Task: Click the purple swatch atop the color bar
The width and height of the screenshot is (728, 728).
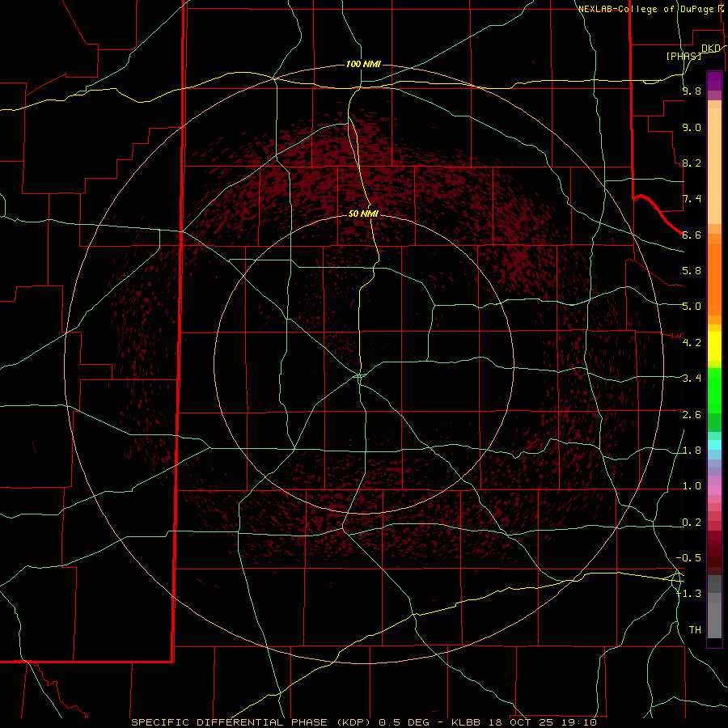Action: (x=714, y=81)
